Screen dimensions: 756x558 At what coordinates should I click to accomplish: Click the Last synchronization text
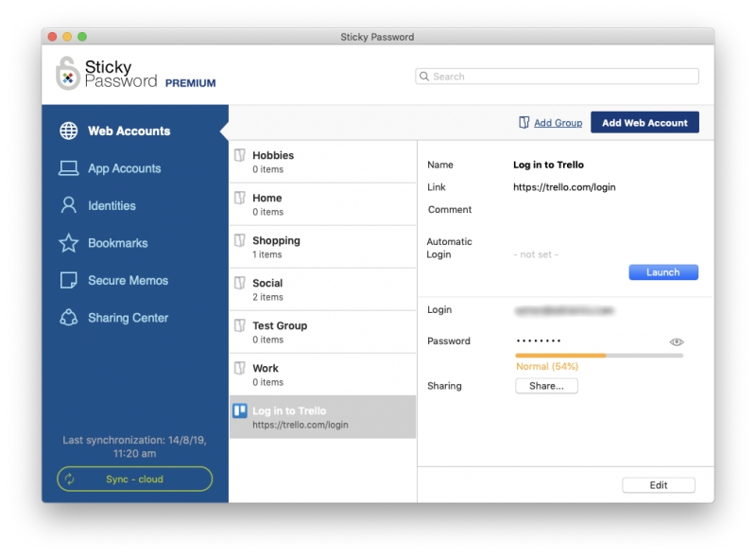click(x=134, y=446)
